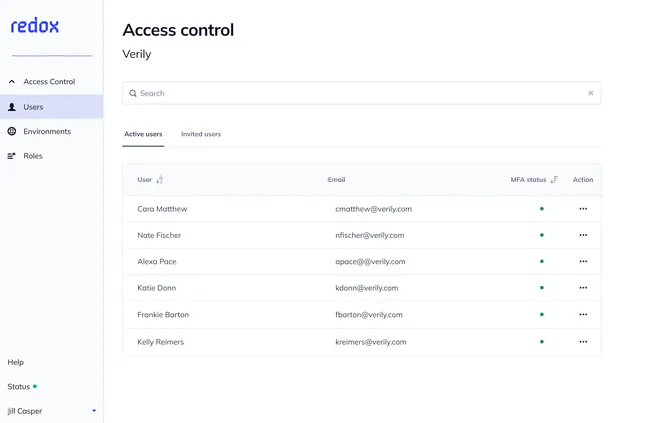This screenshot has width=645, height=423.
Task: Select user name Cara Matthew
Action: tap(162, 209)
